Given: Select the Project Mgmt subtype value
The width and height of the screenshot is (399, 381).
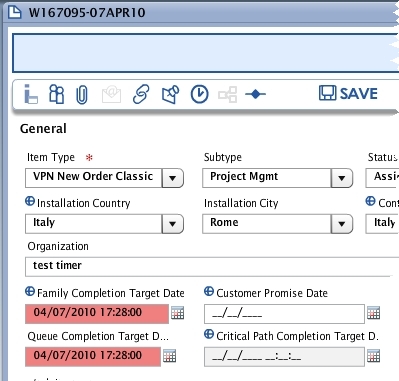Looking at the screenshot, I should (x=244, y=176).
